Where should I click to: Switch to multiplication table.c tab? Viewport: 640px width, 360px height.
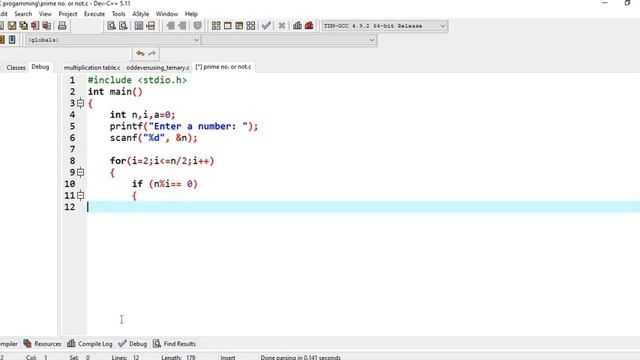click(92, 67)
